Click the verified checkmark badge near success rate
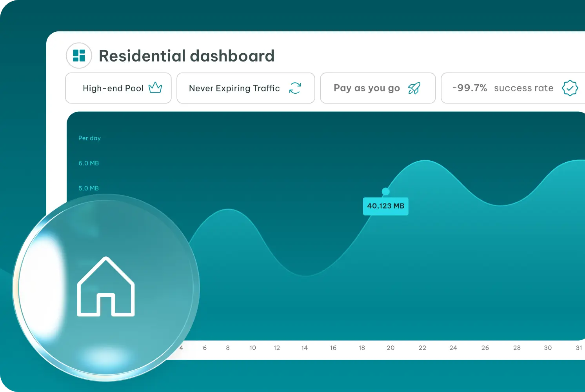Viewport: 585px width, 392px height. [570, 88]
